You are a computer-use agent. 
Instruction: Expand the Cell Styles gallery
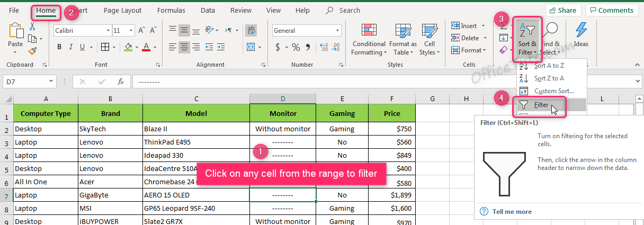[x=430, y=39]
